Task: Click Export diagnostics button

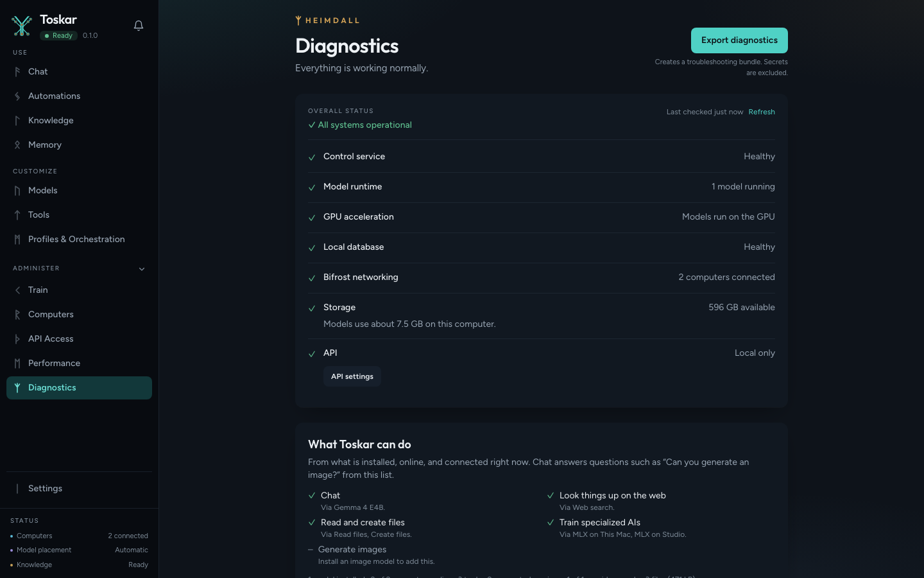Action: coord(739,40)
